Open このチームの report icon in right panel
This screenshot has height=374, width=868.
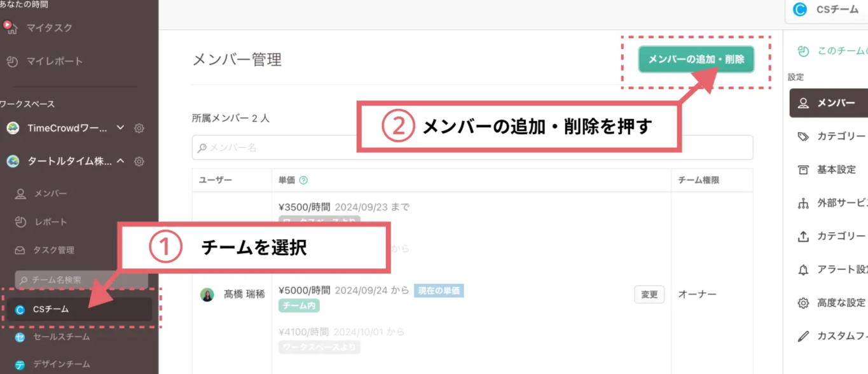pos(803,52)
